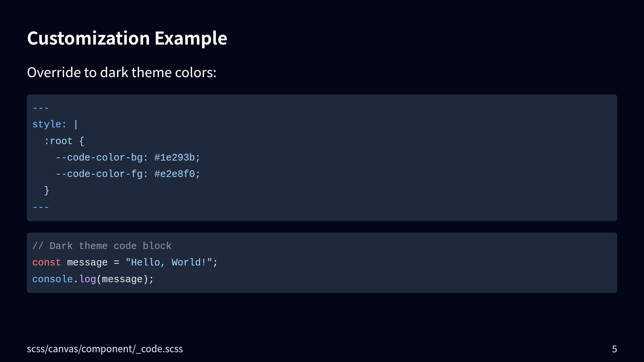This screenshot has width=644, height=362.
Task: Click the #e2e8f0 hex color value
Action: (x=174, y=174)
